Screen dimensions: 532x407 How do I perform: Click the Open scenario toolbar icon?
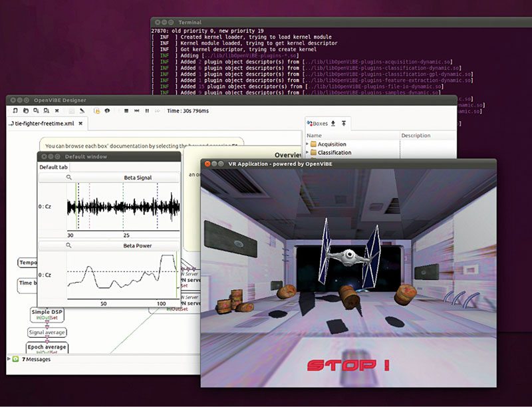pyautogui.click(x=25, y=110)
